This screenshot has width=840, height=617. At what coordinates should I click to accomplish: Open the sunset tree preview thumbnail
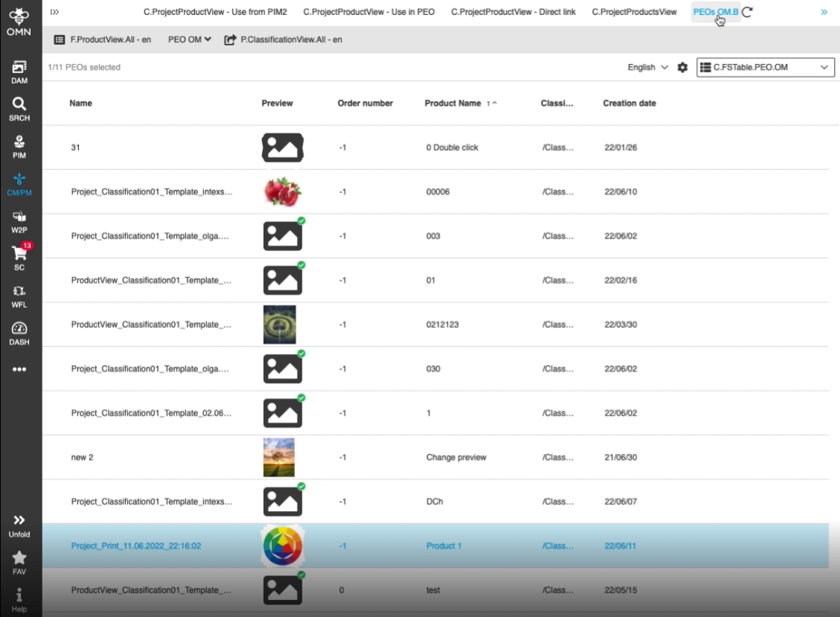279,458
